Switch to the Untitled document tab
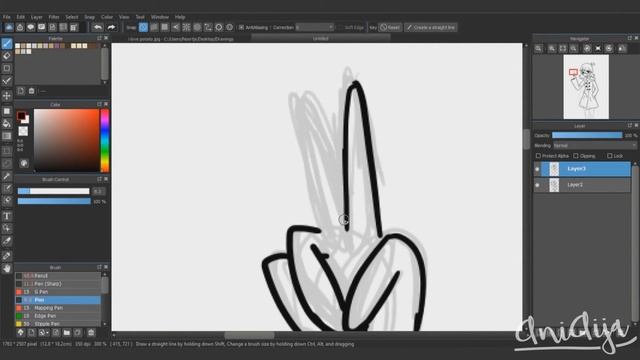 tap(320, 38)
